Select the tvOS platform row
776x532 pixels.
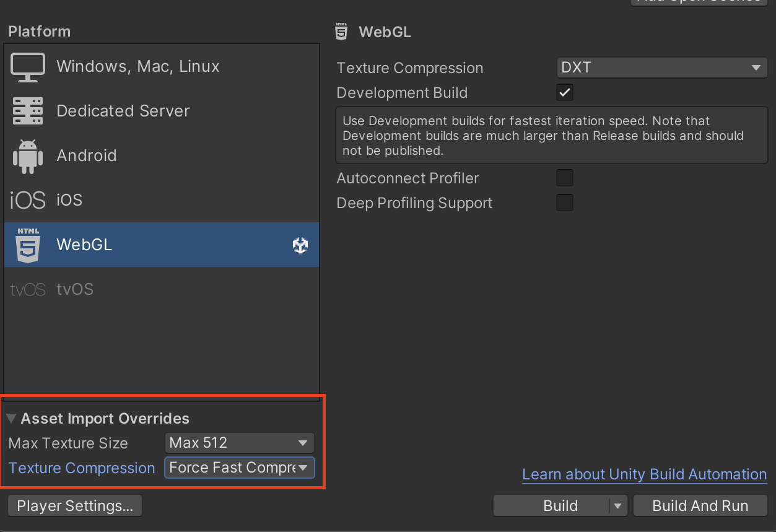(162, 289)
